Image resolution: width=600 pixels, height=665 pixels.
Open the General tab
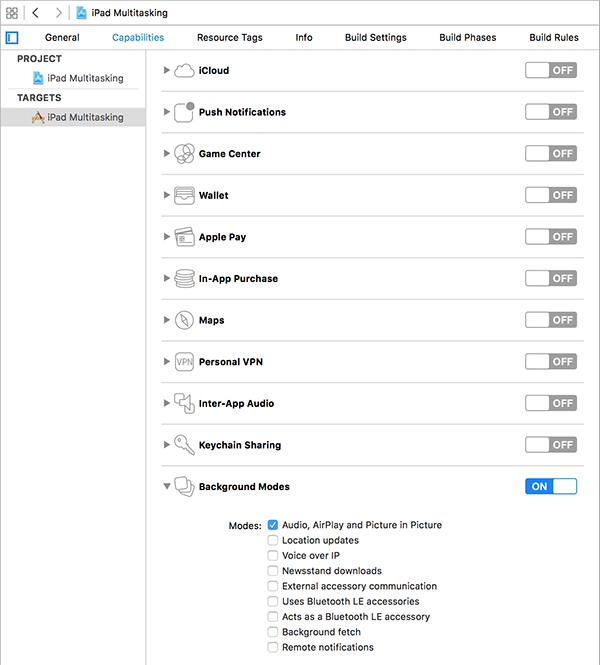[x=62, y=37]
